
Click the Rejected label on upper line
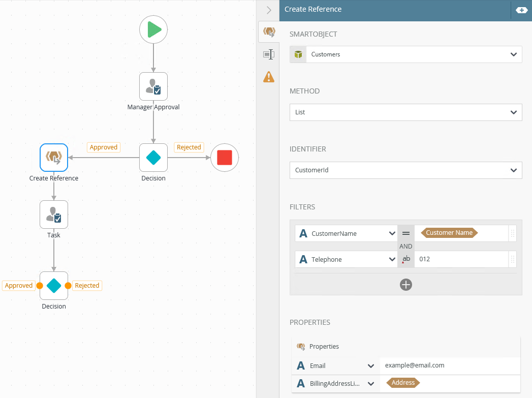point(189,147)
